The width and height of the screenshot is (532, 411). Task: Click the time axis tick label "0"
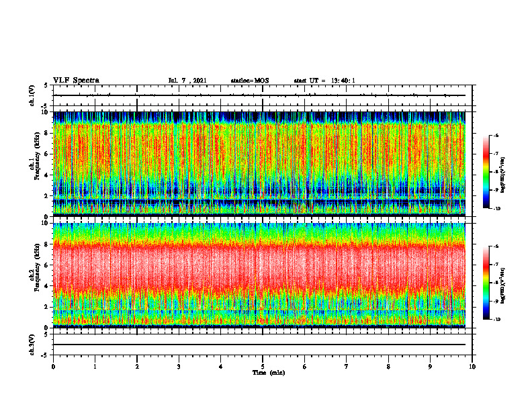coord(53,367)
